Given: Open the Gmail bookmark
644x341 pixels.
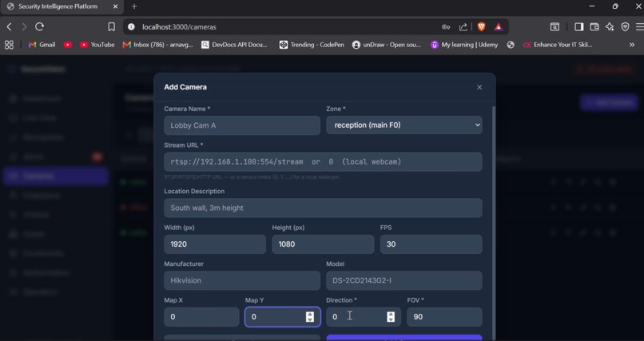Looking at the screenshot, I should pyautogui.click(x=42, y=45).
